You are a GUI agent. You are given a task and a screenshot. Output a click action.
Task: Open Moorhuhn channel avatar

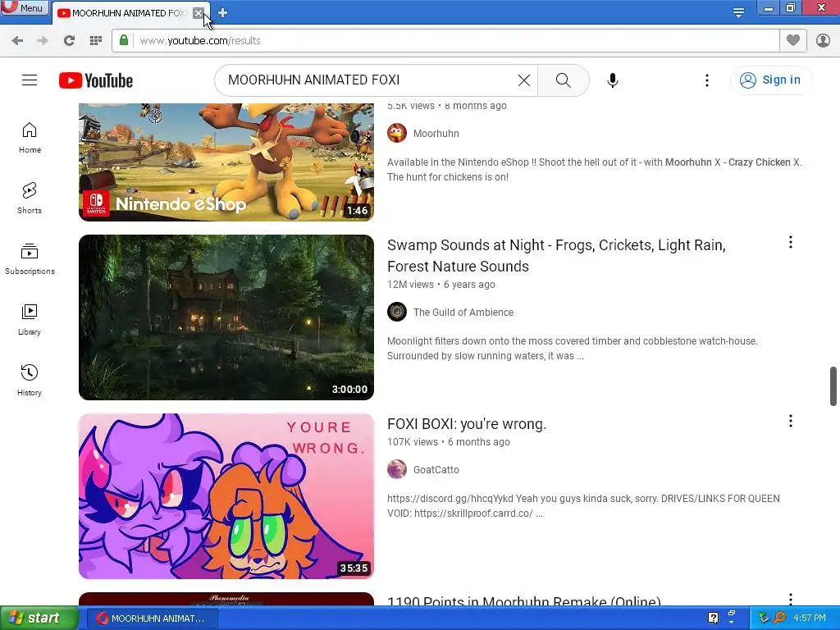pos(397,134)
